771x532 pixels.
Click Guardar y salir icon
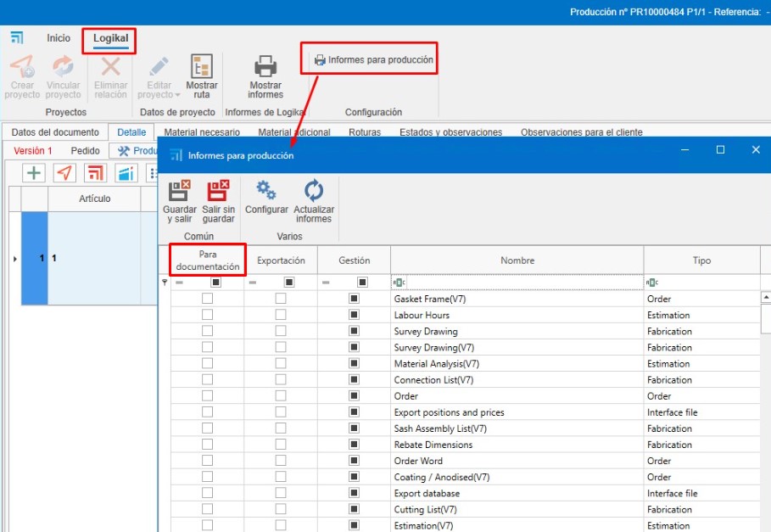(180, 190)
